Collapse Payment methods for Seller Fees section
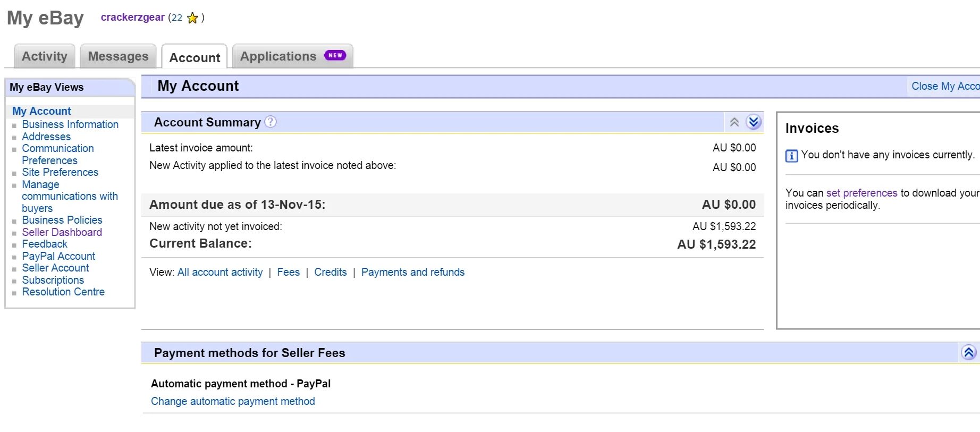 [x=968, y=352]
